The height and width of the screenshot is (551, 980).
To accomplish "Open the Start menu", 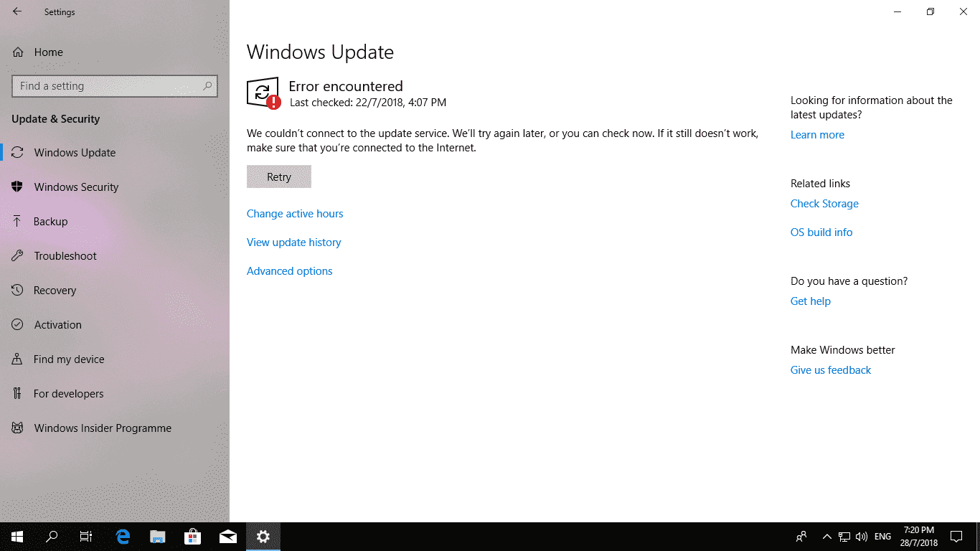I will tap(17, 536).
